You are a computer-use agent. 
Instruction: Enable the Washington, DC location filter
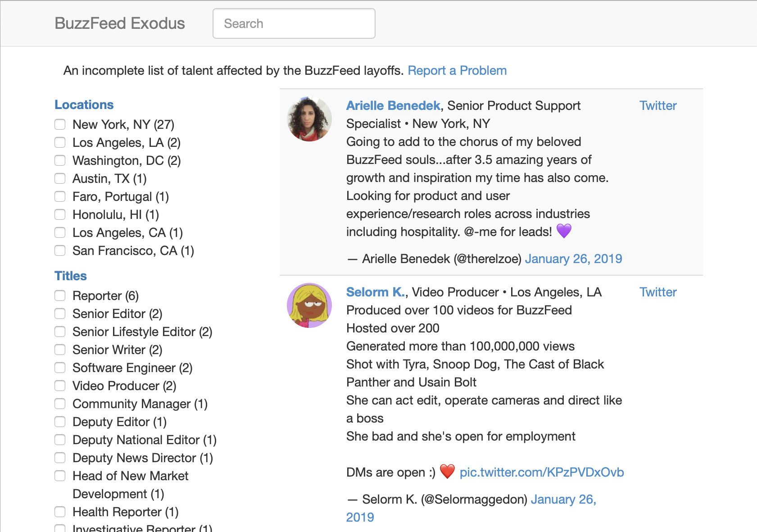pos(60,160)
